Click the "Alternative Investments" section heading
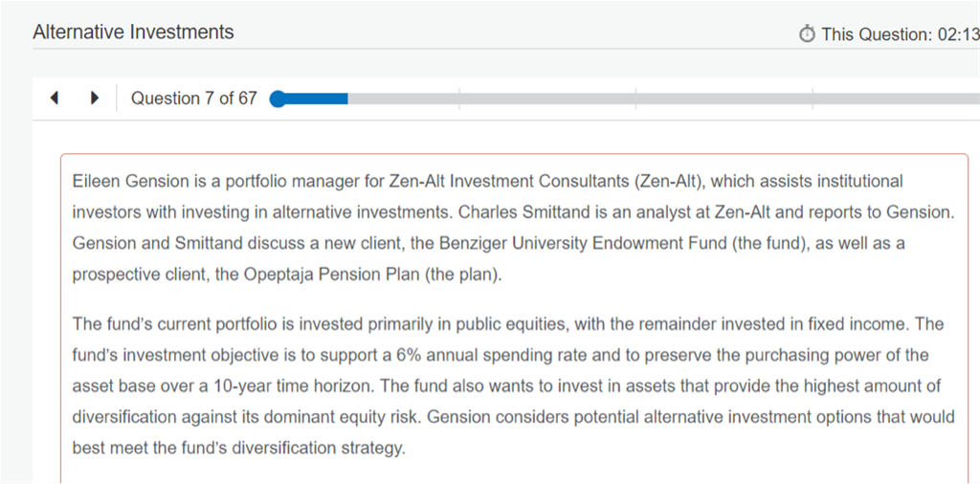Viewport: 980px width, 484px height. [x=133, y=32]
